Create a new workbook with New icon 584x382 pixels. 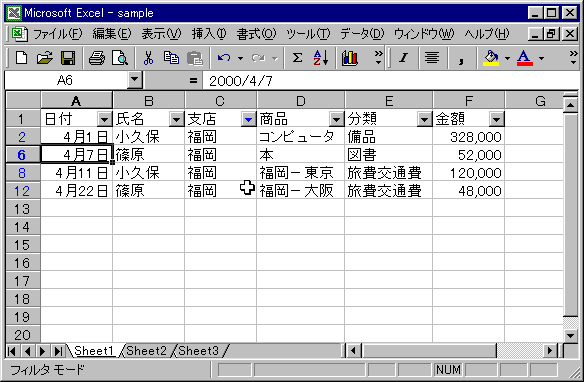click(21, 58)
